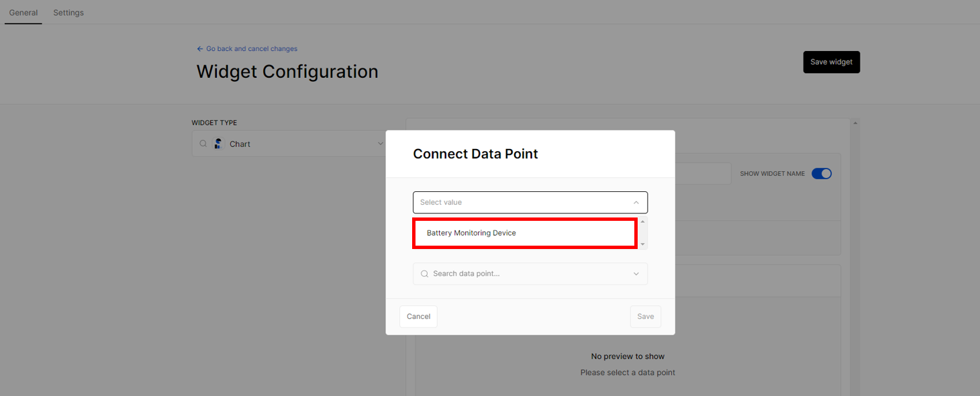This screenshot has width=980, height=396.
Task: Switch to the Settings tab
Action: 68,13
